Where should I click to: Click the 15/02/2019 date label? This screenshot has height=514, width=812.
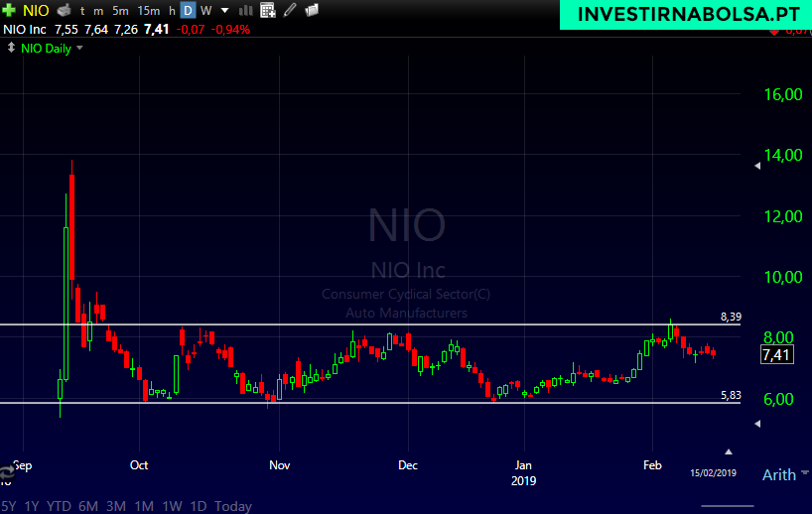coord(713,472)
